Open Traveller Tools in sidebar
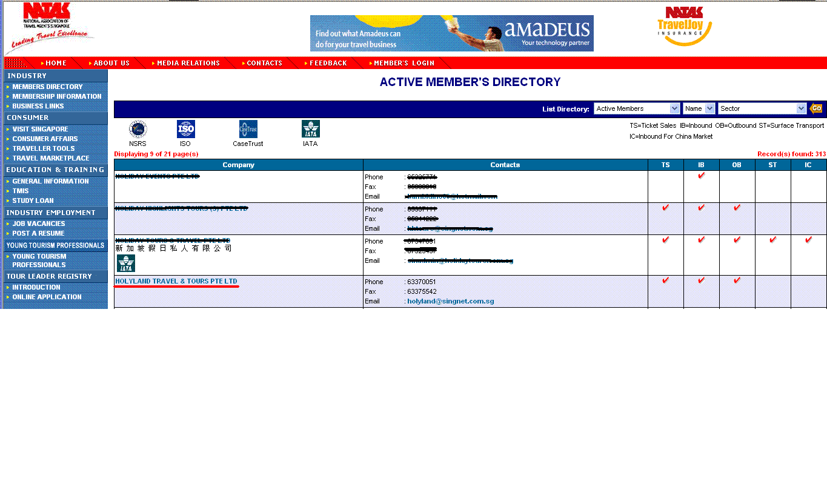 pos(44,148)
